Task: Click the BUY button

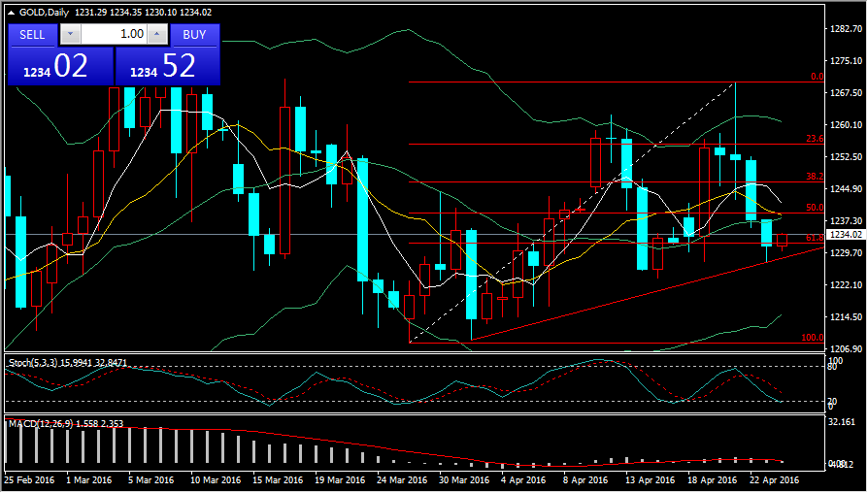Action: [194, 34]
